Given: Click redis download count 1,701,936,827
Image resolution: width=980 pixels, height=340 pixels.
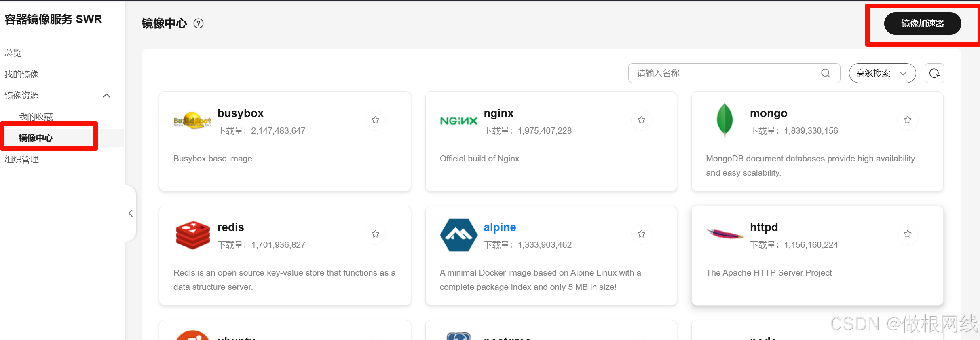Looking at the screenshot, I should click(278, 245).
